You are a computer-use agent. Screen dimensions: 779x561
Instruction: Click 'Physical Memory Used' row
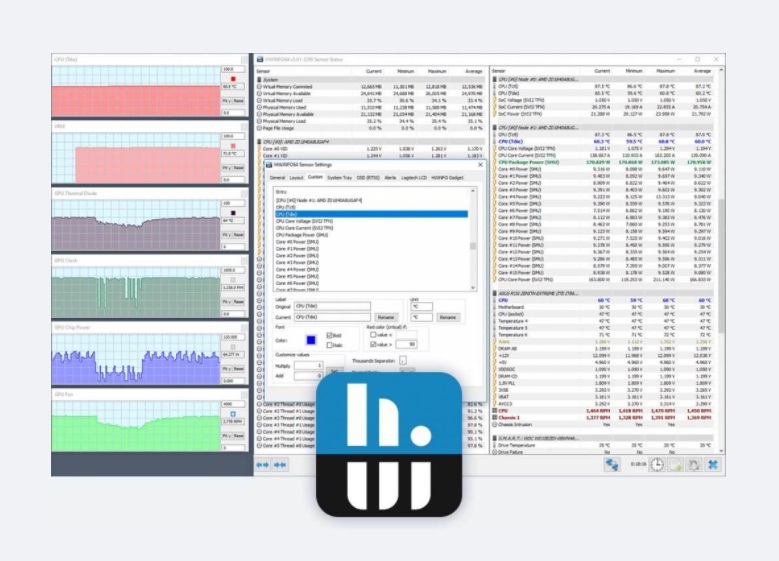coord(370,107)
